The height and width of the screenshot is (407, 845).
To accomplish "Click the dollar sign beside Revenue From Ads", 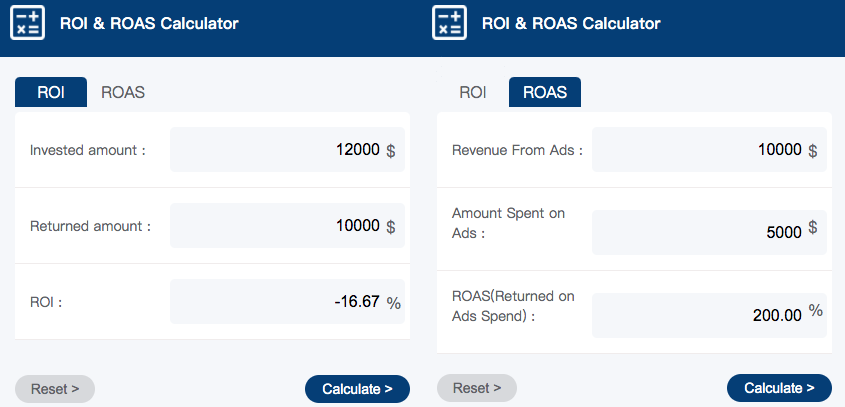I will point(813,151).
